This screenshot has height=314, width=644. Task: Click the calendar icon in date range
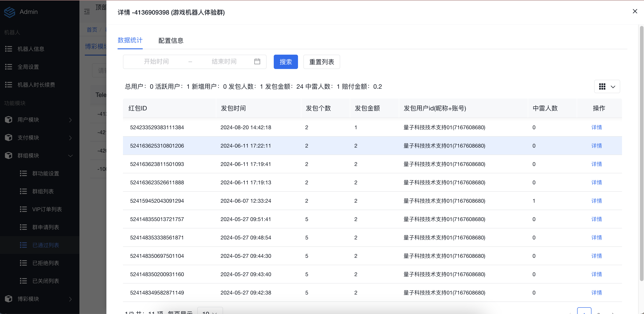pos(257,61)
